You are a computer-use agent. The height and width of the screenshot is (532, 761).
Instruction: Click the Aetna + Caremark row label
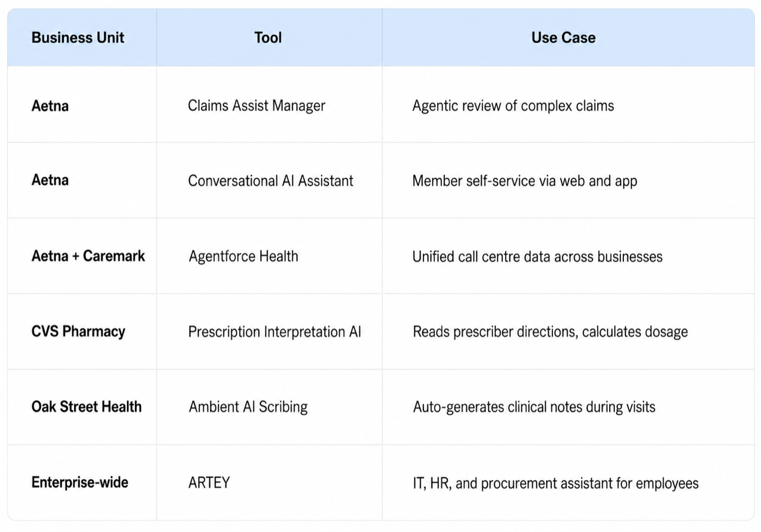pyautogui.click(x=88, y=256)
